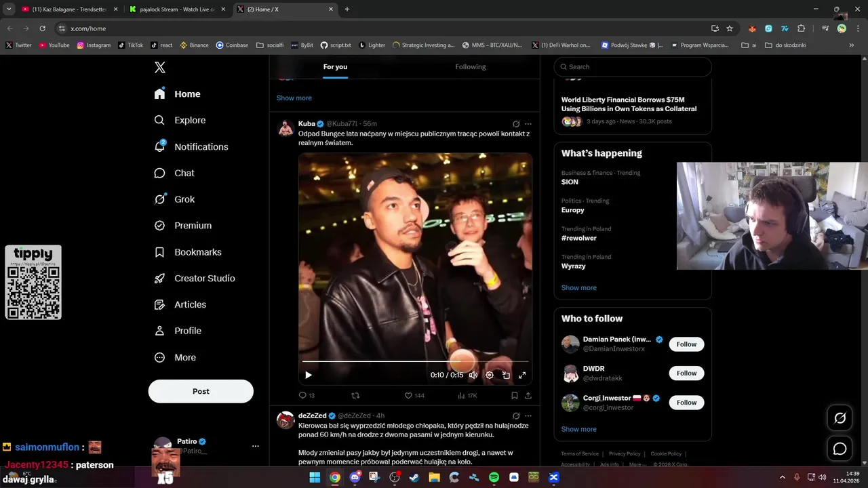868x488 pixels.
Task: Reload the page
Action: click(x=43, y=28)
